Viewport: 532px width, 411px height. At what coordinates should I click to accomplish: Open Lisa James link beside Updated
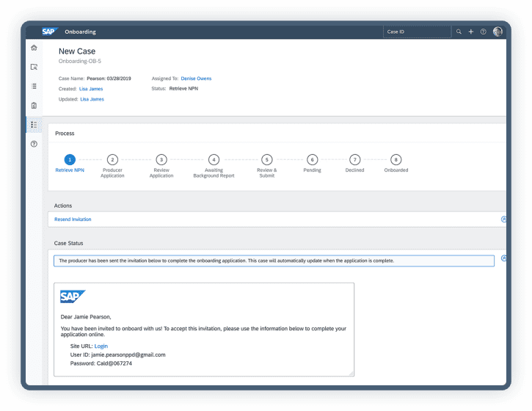92,99
